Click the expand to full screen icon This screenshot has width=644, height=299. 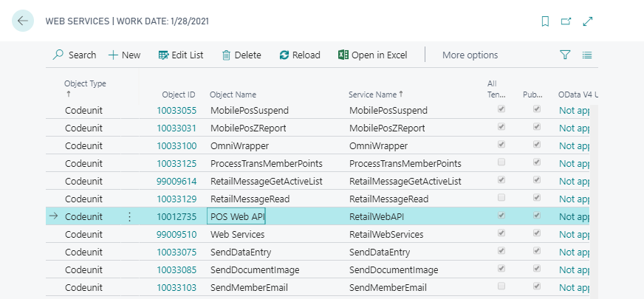click(588, 21)
